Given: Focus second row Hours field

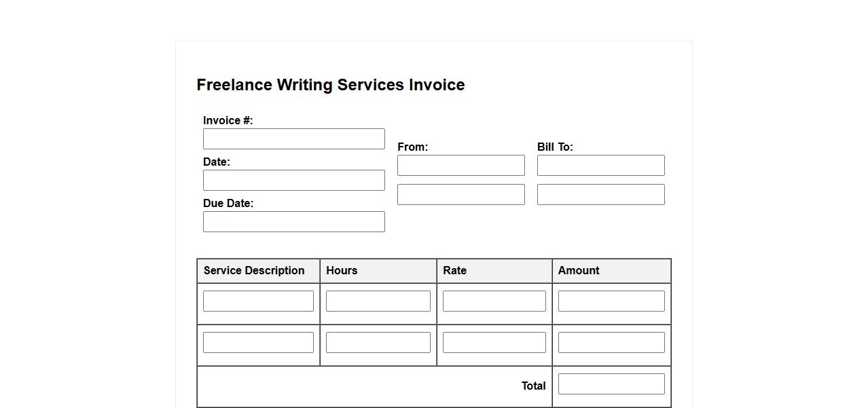Looking at the screenshot, I should coord(378,343).
